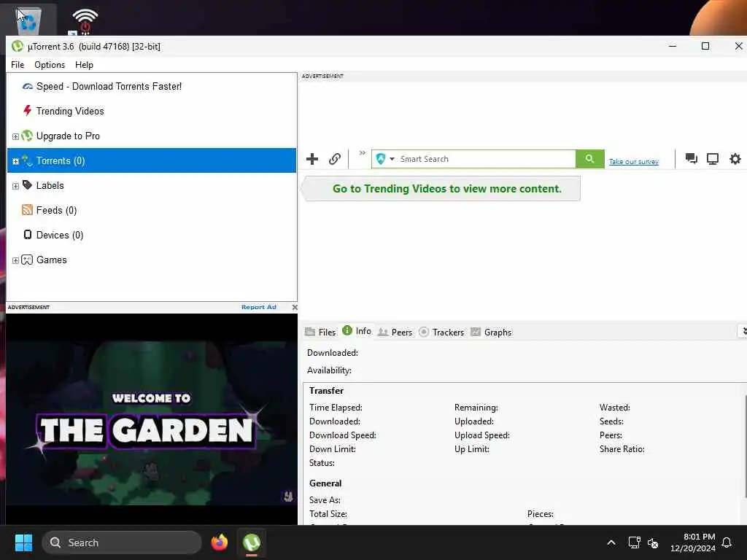Viewport: 747px width, 560px height.
Task: Select Torrents (0) in sidebar
Action: coord(152,160)
